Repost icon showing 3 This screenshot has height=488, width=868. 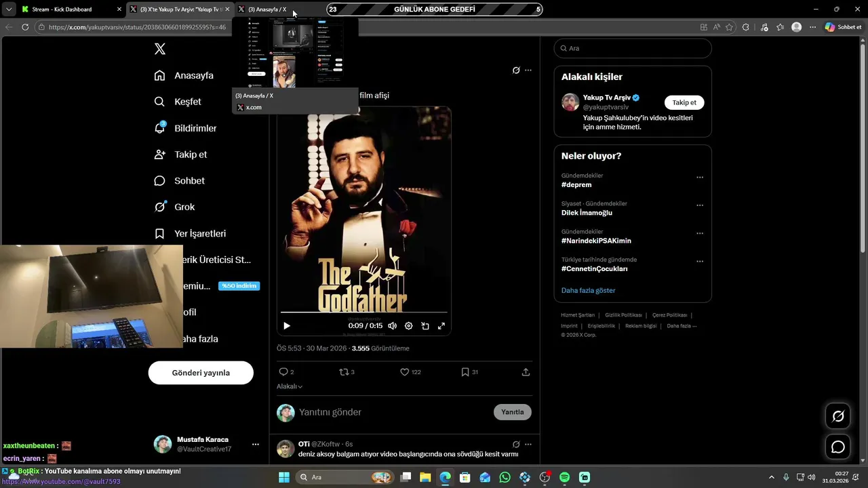(x=347, y=372)
